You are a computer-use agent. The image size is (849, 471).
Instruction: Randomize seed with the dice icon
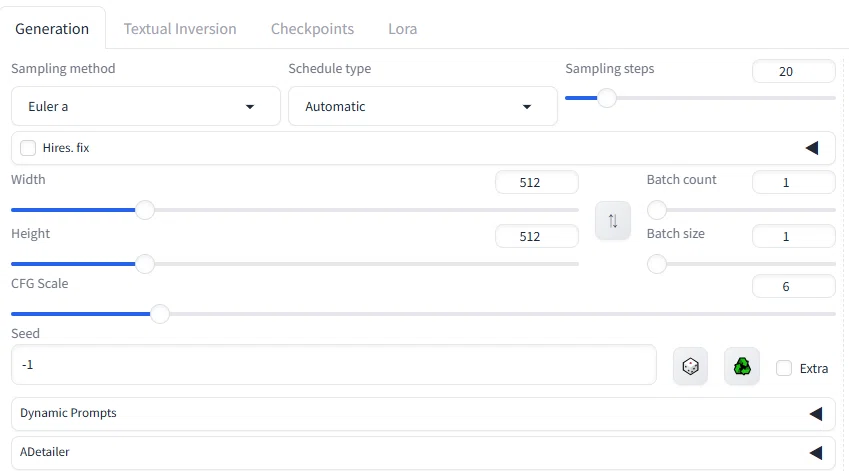690,367
